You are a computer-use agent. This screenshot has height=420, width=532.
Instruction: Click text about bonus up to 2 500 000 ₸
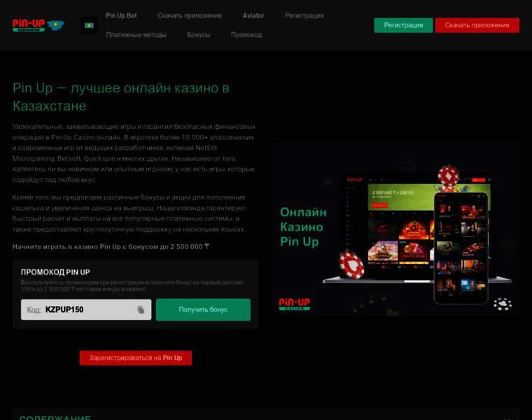tap(111, 246)
